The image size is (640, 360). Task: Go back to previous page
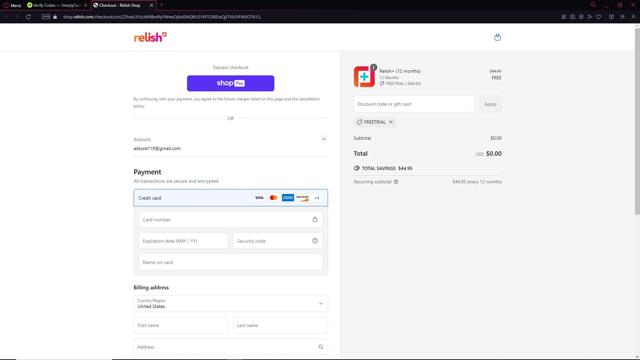click(x=6, y=17)
